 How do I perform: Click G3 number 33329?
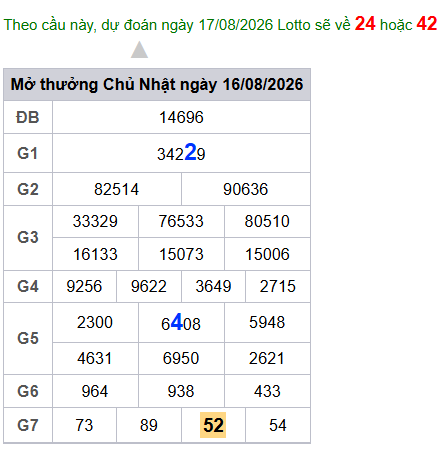coord(95,221)
